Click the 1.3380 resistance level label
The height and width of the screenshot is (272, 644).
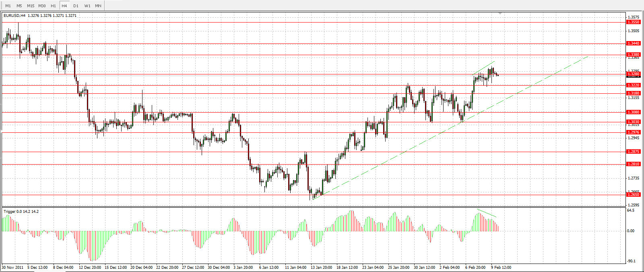tap(634, 55)
